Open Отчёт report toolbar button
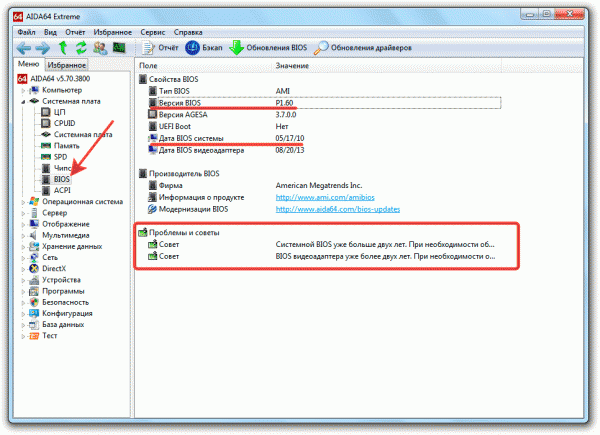This screenshot has height=435, width=600. click(160, 48)
